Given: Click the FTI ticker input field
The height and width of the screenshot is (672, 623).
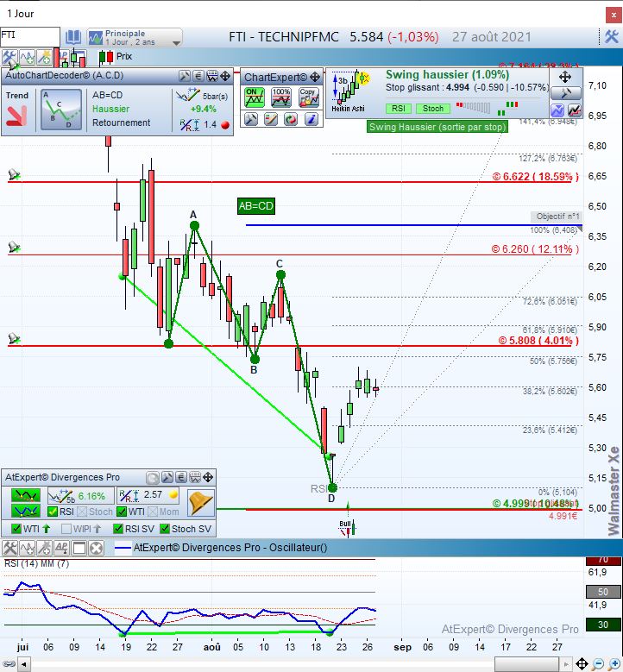Looking at the screenshot, I should pyautogui.click(x=30, y=36).
